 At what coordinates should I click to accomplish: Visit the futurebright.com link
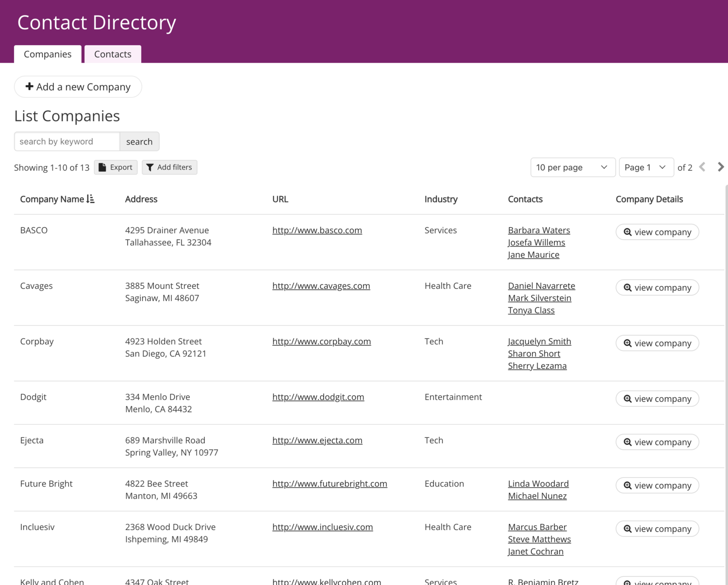(x=330, y=484)
